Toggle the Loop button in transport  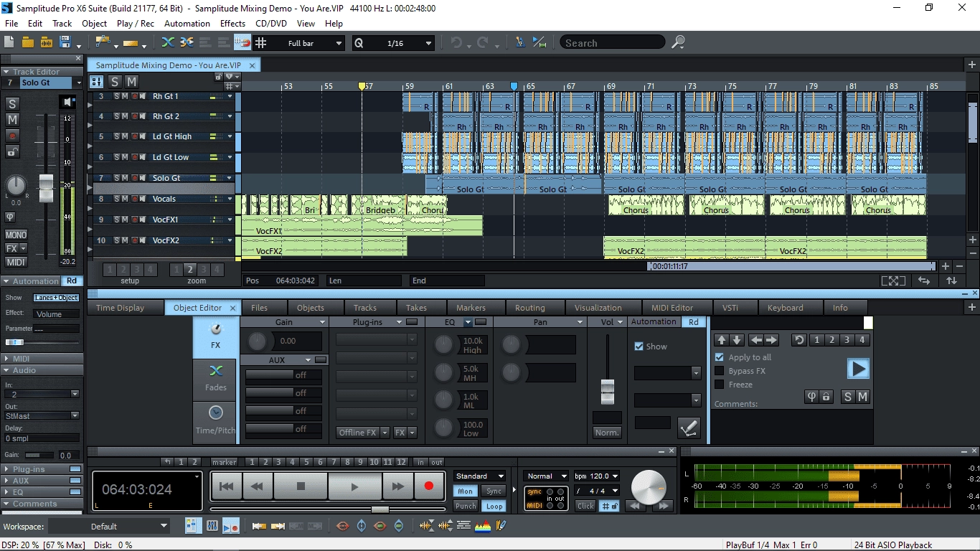pos(494,506)
